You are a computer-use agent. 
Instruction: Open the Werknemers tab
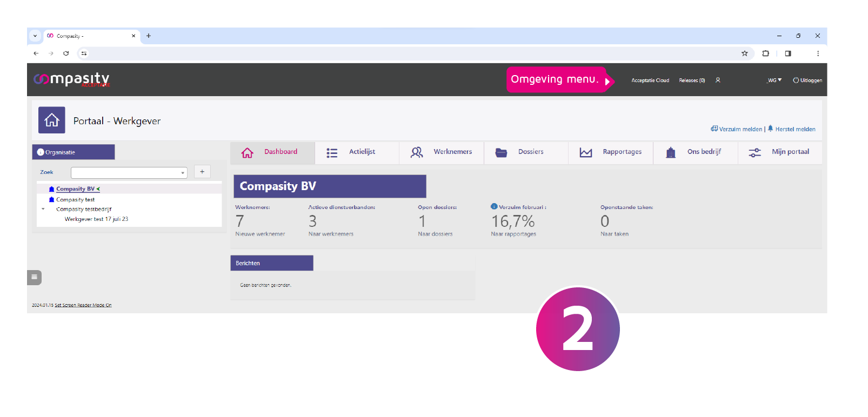(x=442, y=153)
